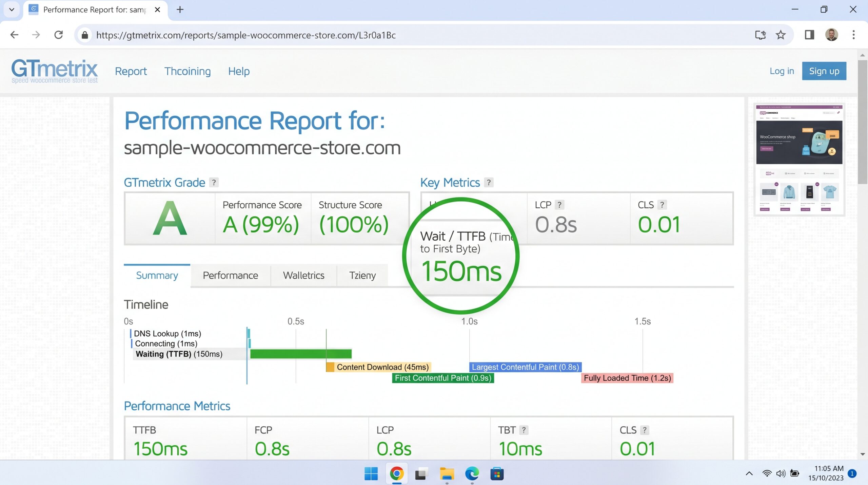
Task: Click the Key Metrics heading
Action: click(450, 183)
